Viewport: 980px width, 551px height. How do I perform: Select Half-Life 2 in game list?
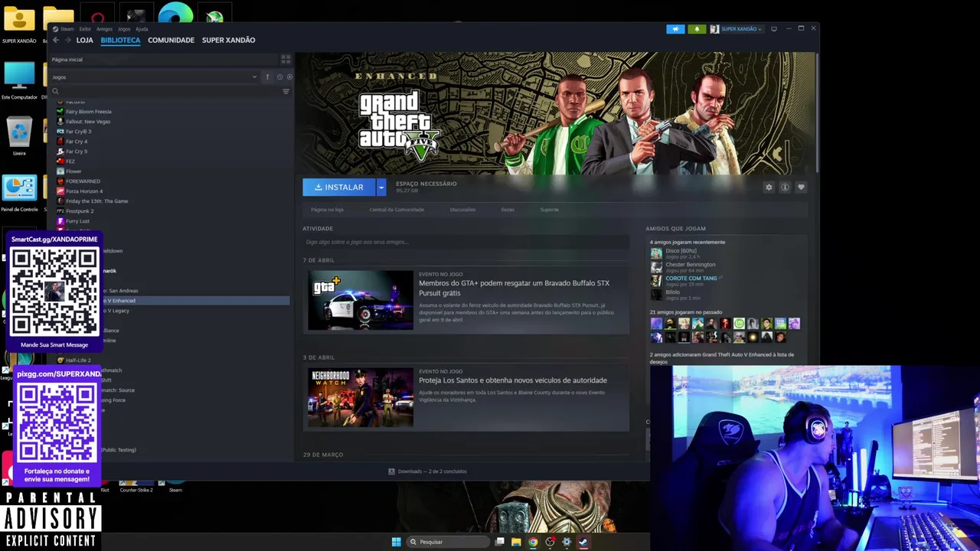tap(77, 360)
